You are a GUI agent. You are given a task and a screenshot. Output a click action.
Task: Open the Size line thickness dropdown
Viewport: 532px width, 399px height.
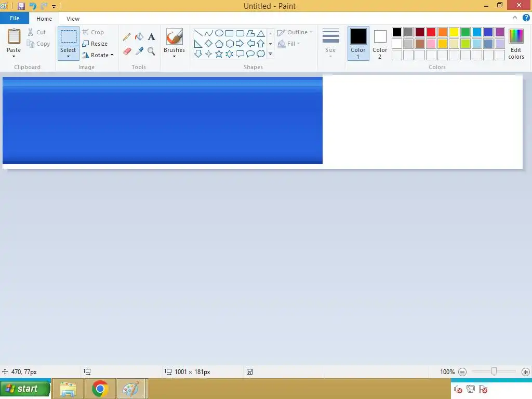tap(330, 44)
